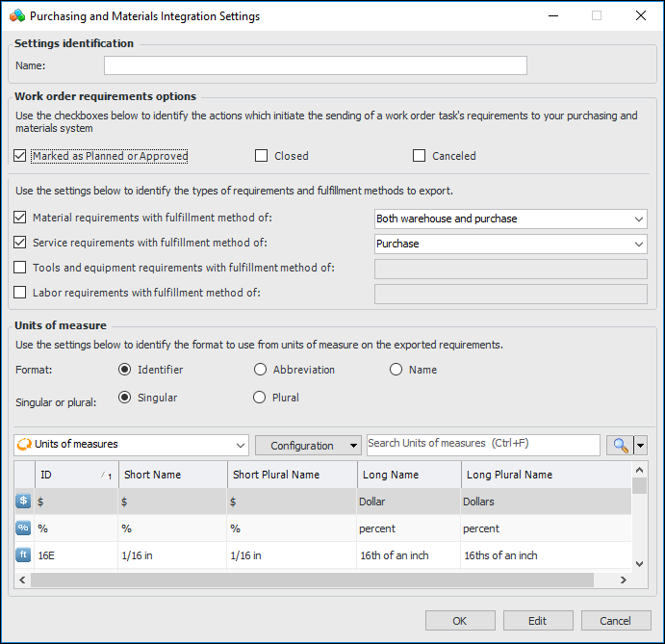Expand the search options arrow
This screenshot has width=665, height=644.
pyautogui.click(x=641, y=446)
